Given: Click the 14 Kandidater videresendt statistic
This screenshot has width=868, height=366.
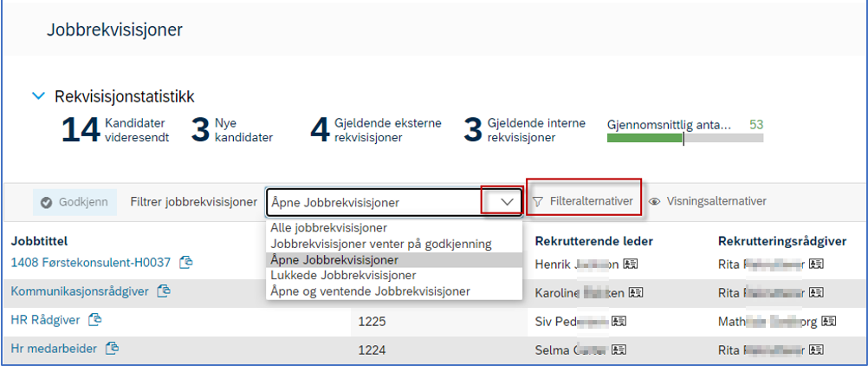Looking at the screenshot, I should tap(114, 130).
